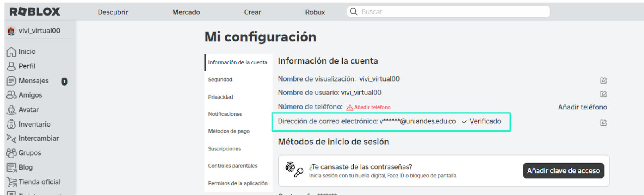Click the Perfil person icon
Screen dimensions: 644x195
click(11, 66)
